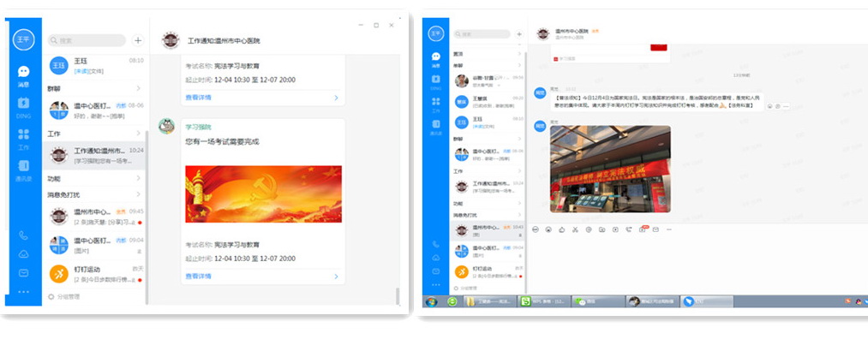868x345 pixels.
Task: Click the envelope icon in the chat input toolbar
Action: click(655, 229)
